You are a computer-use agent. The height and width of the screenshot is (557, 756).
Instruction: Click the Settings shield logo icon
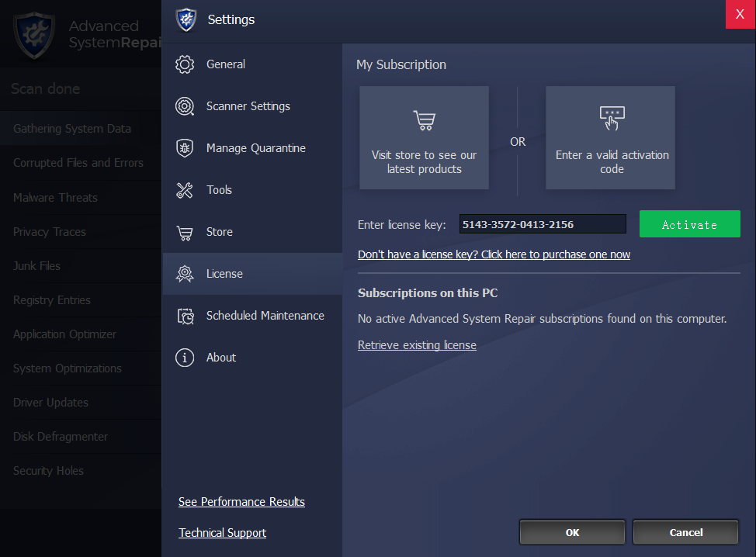click(x=186, y=19)
